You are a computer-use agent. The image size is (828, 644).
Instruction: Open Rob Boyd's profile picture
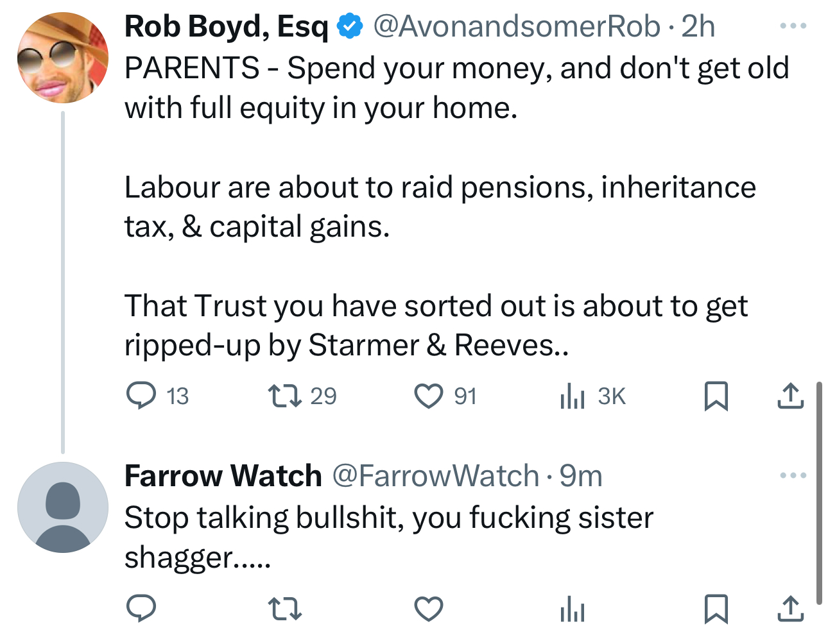point(63,58)
